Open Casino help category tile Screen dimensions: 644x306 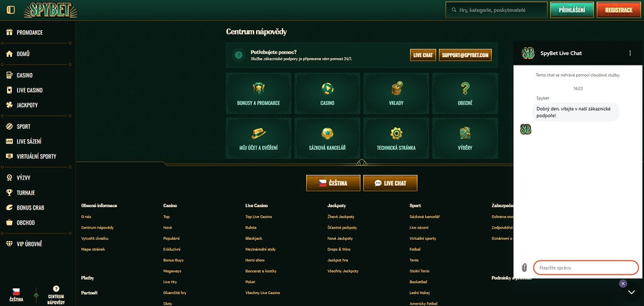(327, 93)
